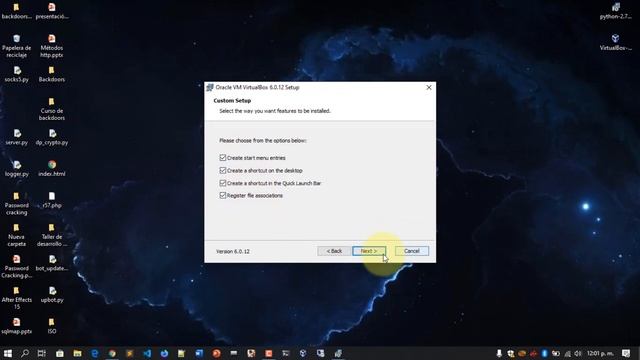Open the Action Center notifications
This screenshot has width=640, height=360.
[626, 353]
